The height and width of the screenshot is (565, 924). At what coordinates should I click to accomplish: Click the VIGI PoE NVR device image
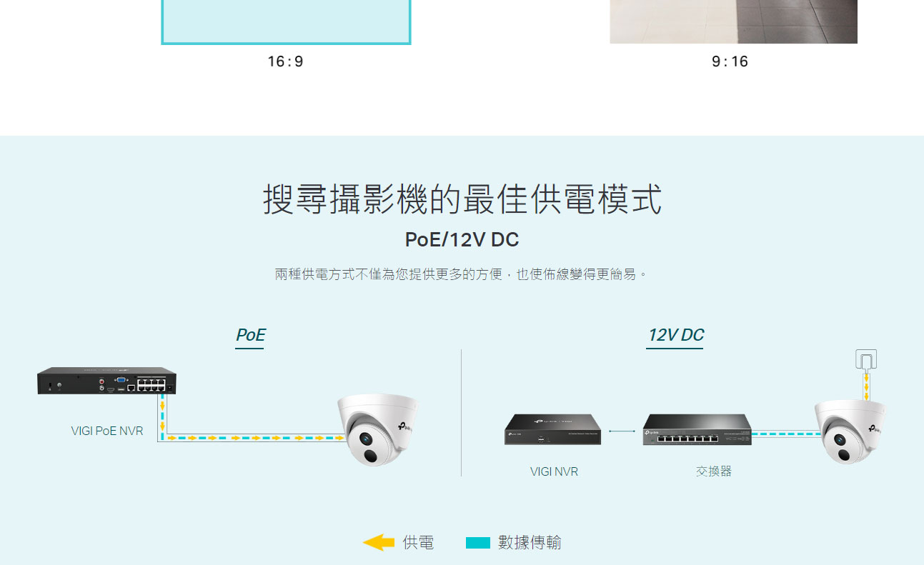tap(107, 381)
